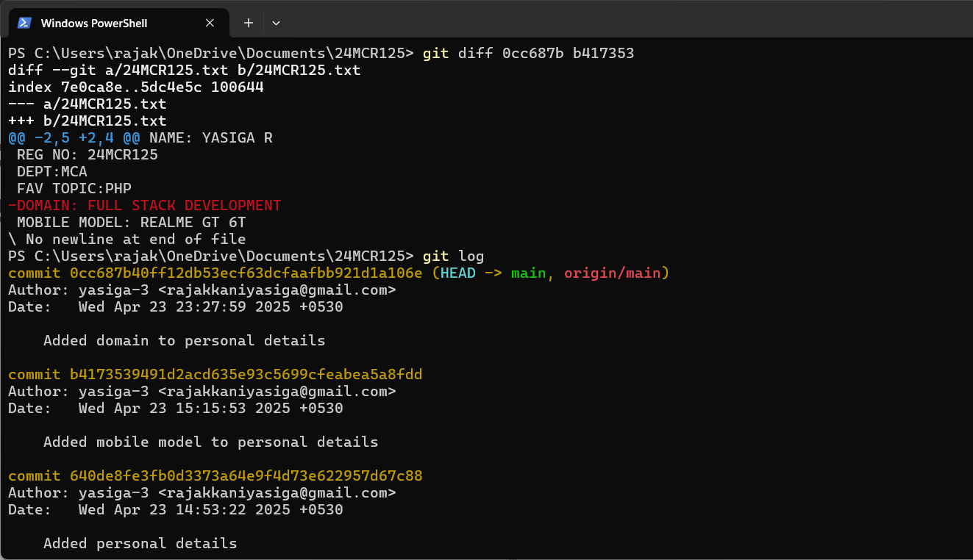The width and height of the screenshot is (973, 560).
Task: Click the 'Added personal details' commit message
Action: [x=140, y=544]
